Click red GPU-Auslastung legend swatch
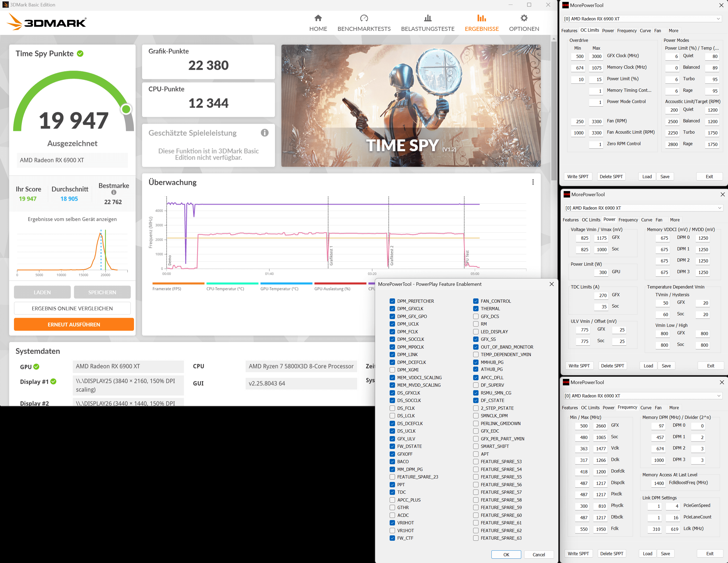 pos(340,283)
